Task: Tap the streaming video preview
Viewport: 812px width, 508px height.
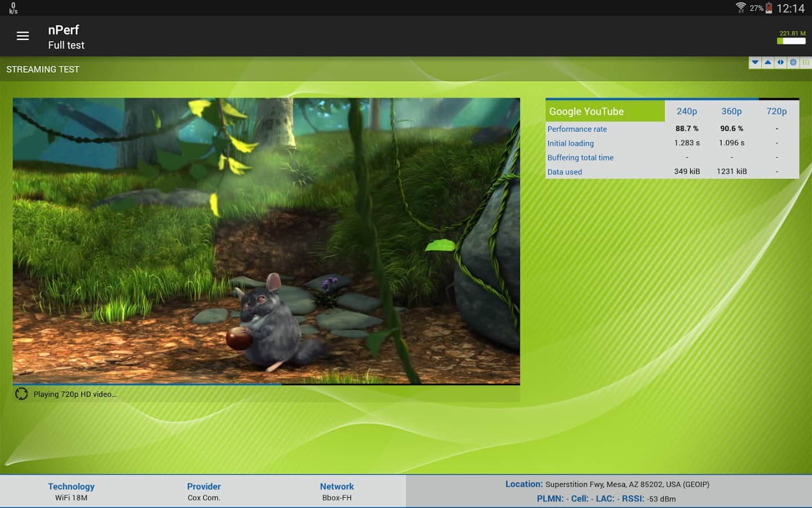Action: (266, 240)
